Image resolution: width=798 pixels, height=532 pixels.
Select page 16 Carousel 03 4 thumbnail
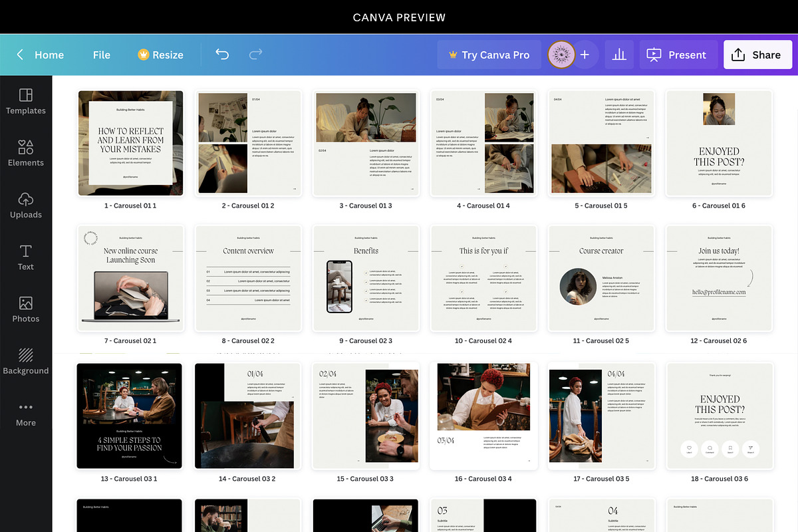[x=483, y=416]
